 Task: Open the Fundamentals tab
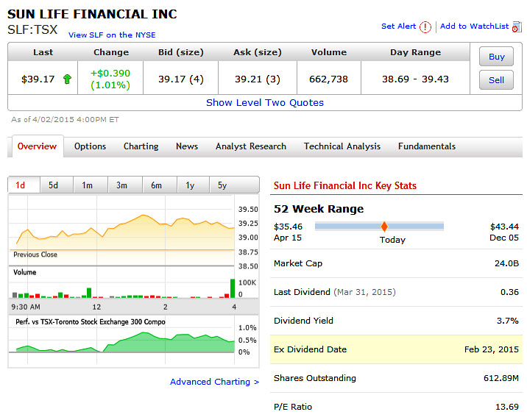tap(427, 146)
